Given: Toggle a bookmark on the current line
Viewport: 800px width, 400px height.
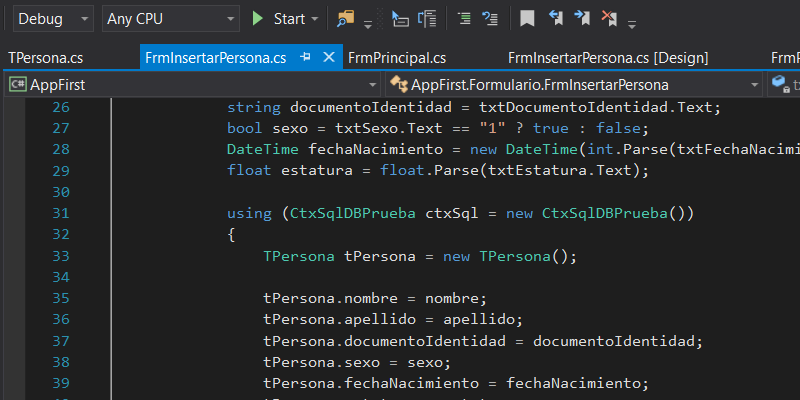Looking at the screenshot, I should click(527, 19).
